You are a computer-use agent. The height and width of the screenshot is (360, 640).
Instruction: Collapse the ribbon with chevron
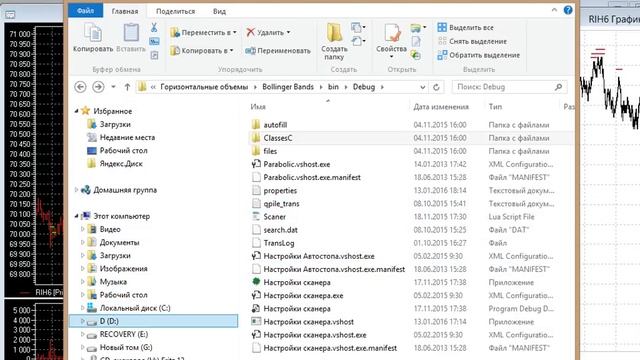554,10
